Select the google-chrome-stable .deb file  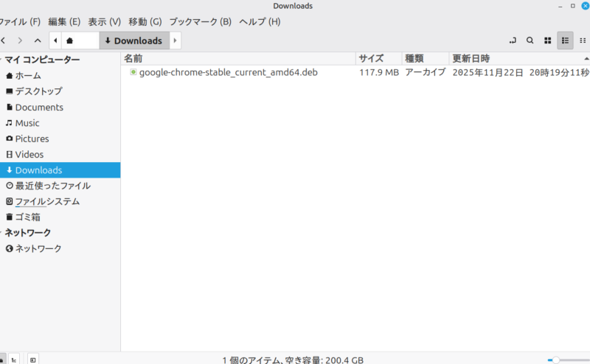click(228, 73)
